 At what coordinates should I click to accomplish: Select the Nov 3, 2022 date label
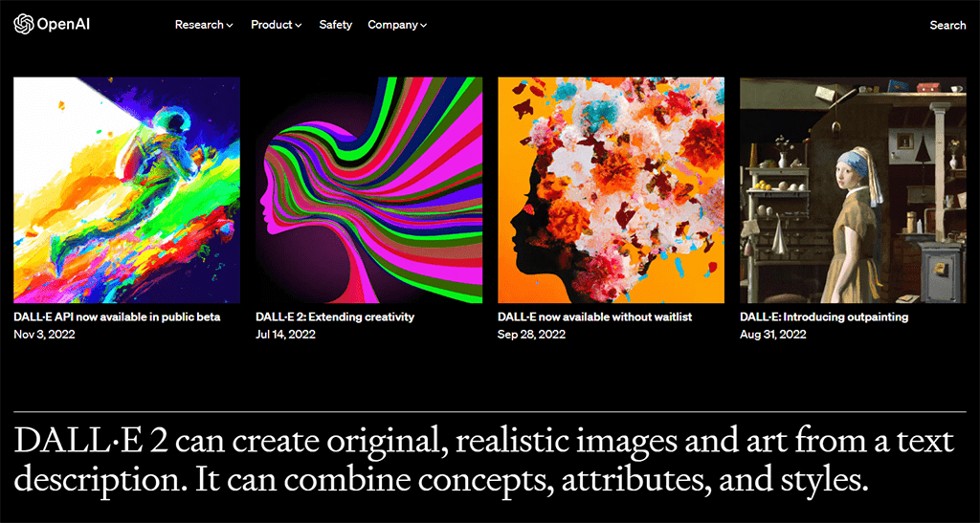[x=44, y=335]
